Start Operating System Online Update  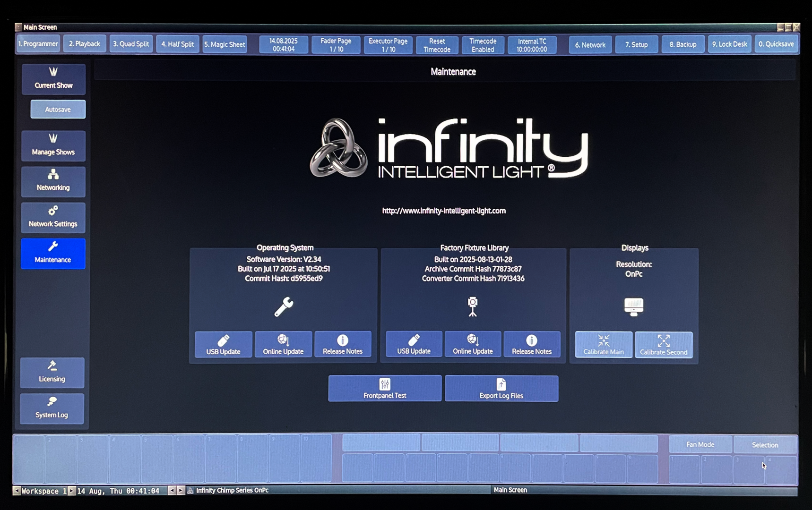[x=283, y=344]
